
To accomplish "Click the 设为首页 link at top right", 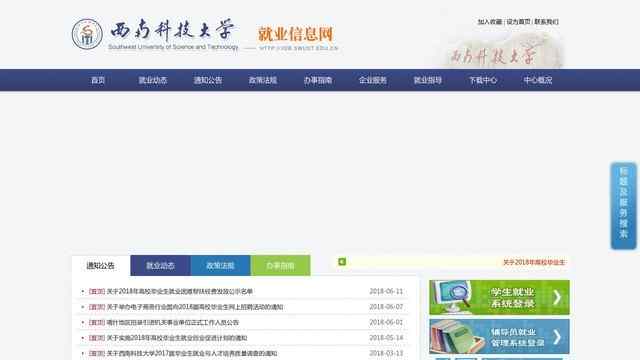I will [x=518, y=22].
